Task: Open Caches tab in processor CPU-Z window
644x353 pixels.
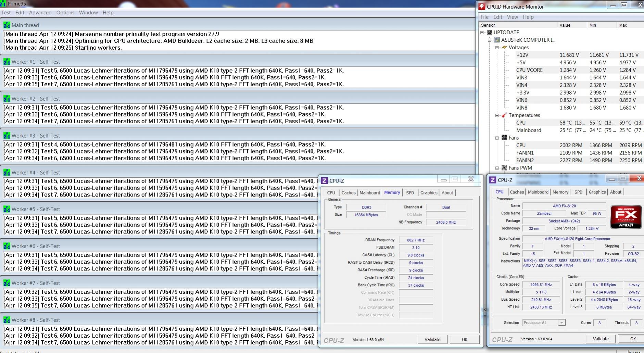Action: pyautogui.click(x=517, y=192)
